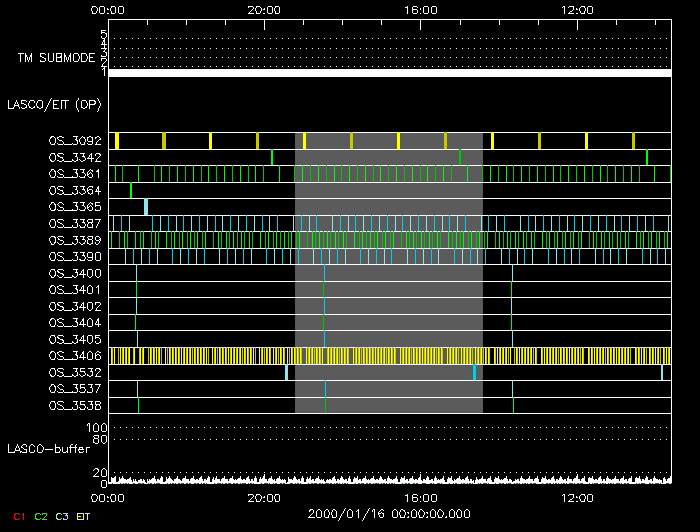Click the OS_3092 row label

click(74, 141)
